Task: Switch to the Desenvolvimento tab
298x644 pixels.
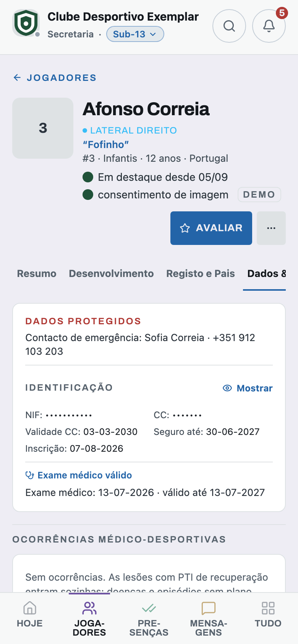Action: (111, 274)
